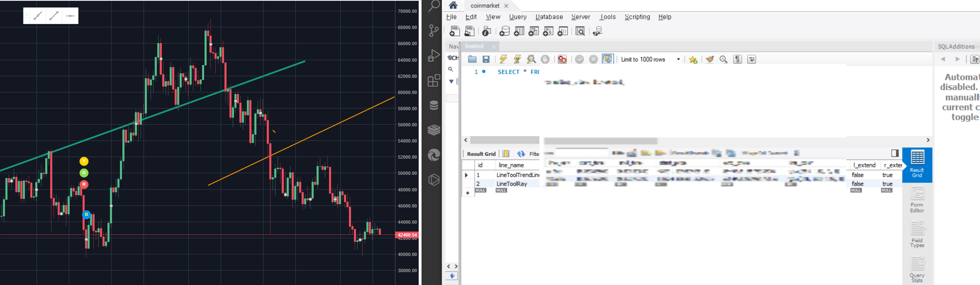Viewport: 980px width, 285px height.
Task: Switch to the coinmarket connection tab
Action: [485, 5]
